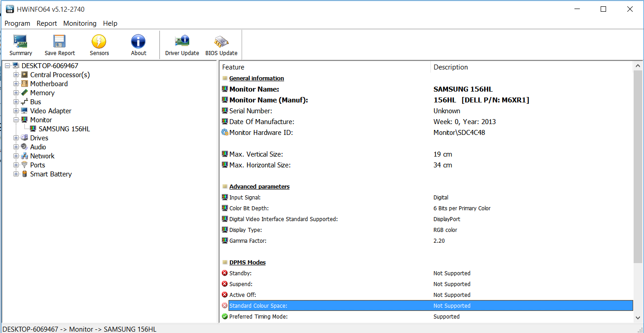
Task: Click the Max. Vertical Size row
Action: 427,154
